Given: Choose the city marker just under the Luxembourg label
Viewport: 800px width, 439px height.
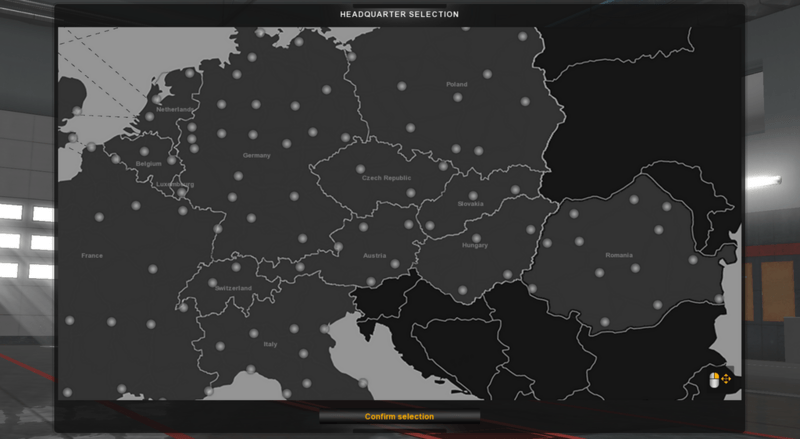Looking at the screenshot, I should [181, 192].
